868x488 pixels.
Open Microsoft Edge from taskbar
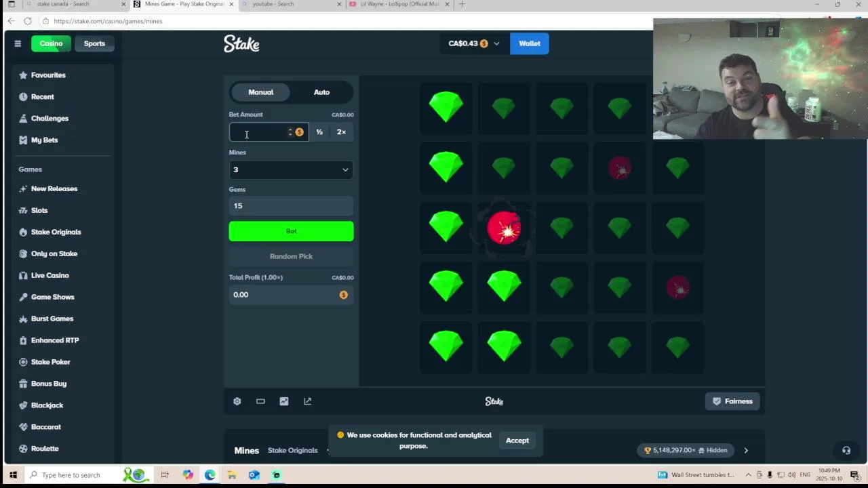tap(210, 475)
